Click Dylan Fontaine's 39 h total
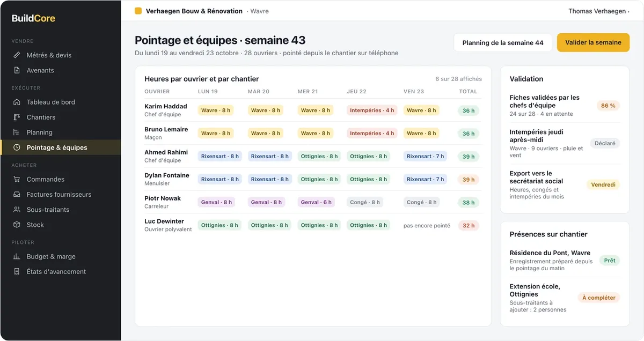644x341 pixels. tap(469, 180)
